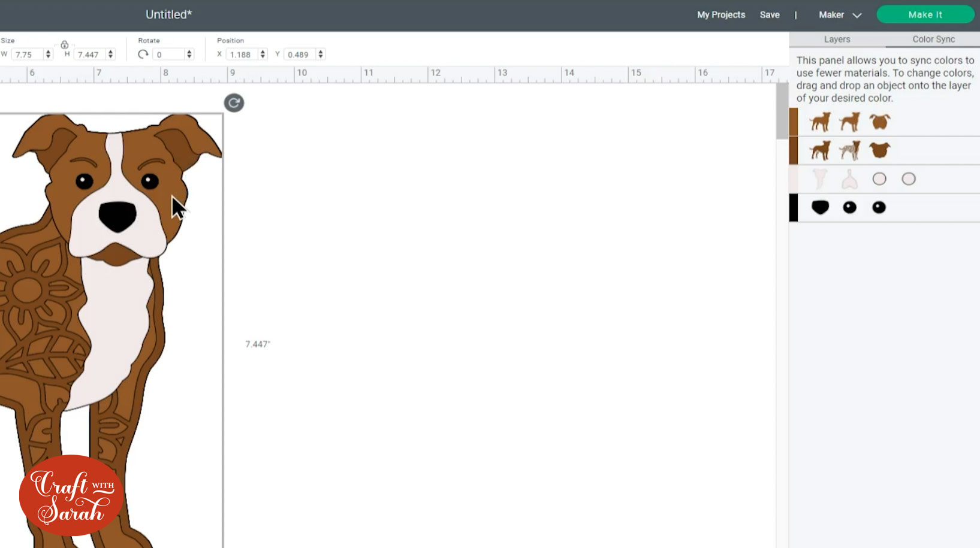This screenshot has height=548, width=980.
Task: Click the second brown color bar
Action: click(794, 150)
